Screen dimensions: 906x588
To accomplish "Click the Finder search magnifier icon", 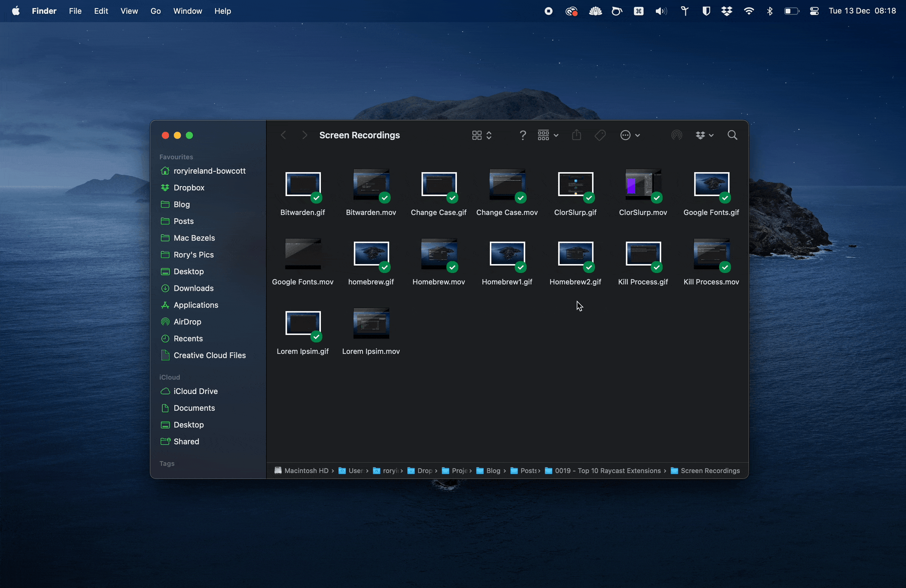I will pyautogui.click(x=732, y=135).
